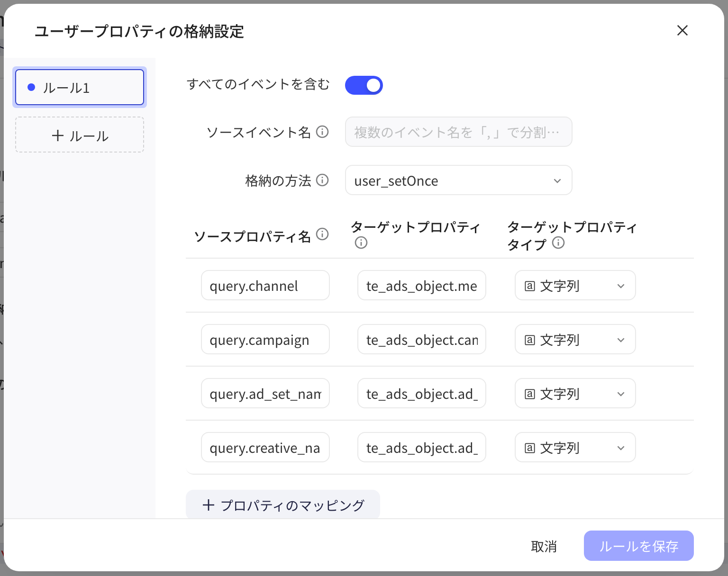
Task: Click the query.creative_name source field
Action: coord(265,447)
